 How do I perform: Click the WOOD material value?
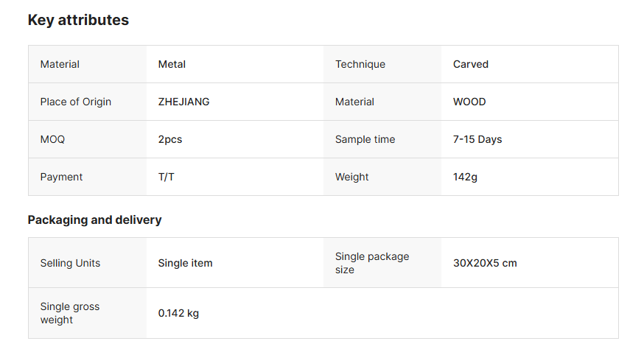point(469,102)
